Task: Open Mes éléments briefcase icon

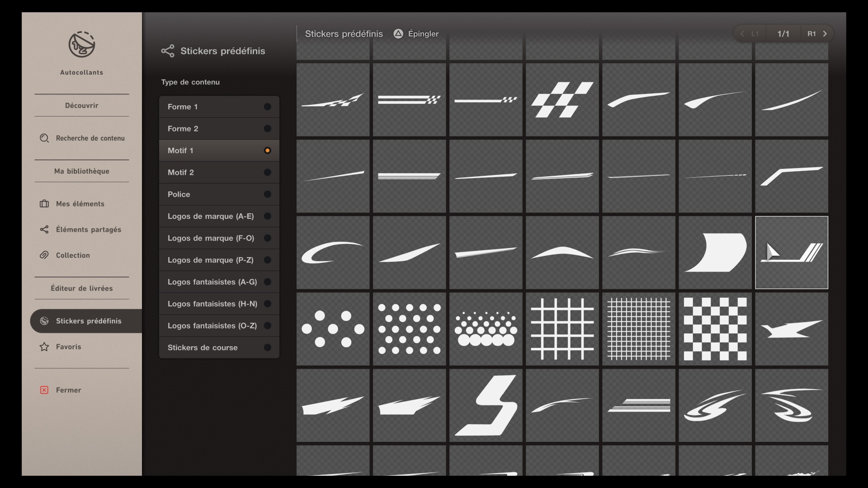Action: tap(44, 204)
